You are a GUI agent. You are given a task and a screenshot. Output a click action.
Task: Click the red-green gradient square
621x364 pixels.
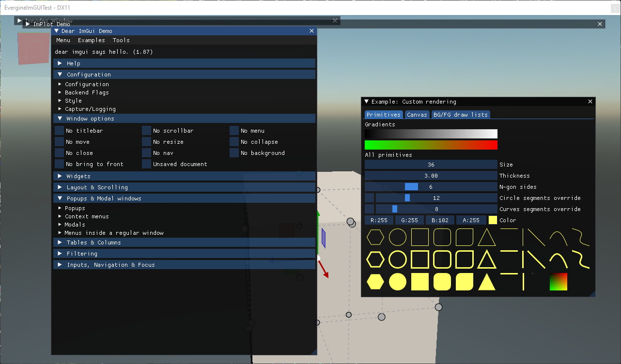[x=558, y=282]
